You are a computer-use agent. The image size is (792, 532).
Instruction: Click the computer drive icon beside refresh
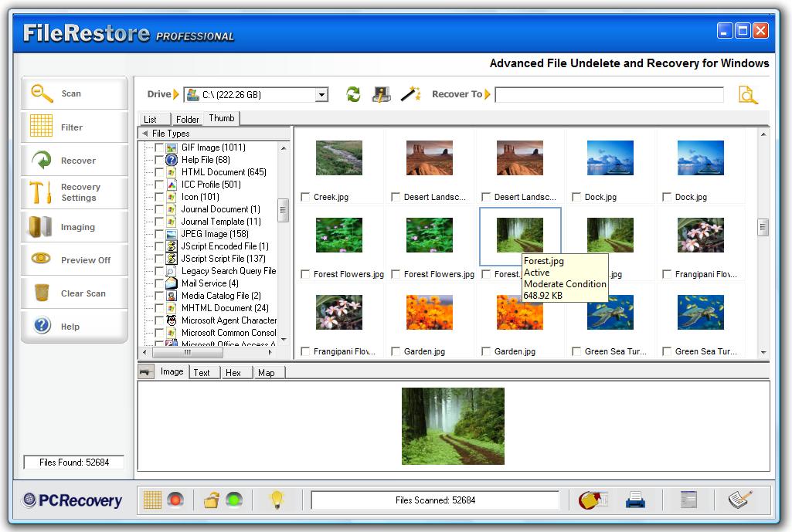(382, 94)
